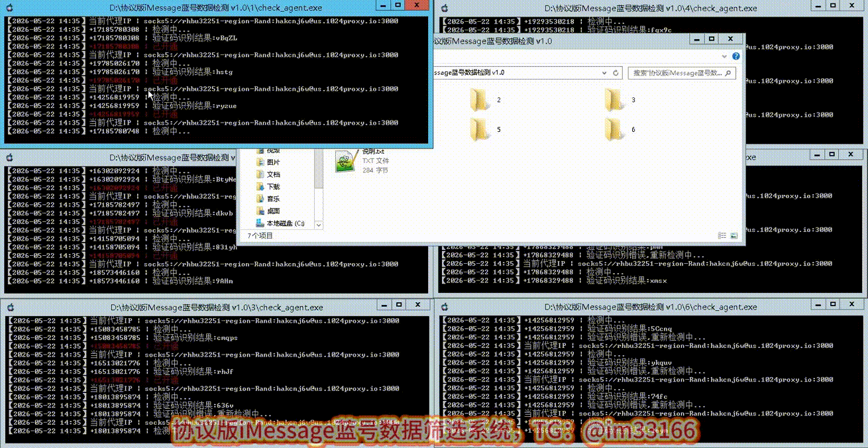868x448 pixels.
Task: Click the system icon of the \6\check_agent.exe console
Action: [x=445, y=308]
